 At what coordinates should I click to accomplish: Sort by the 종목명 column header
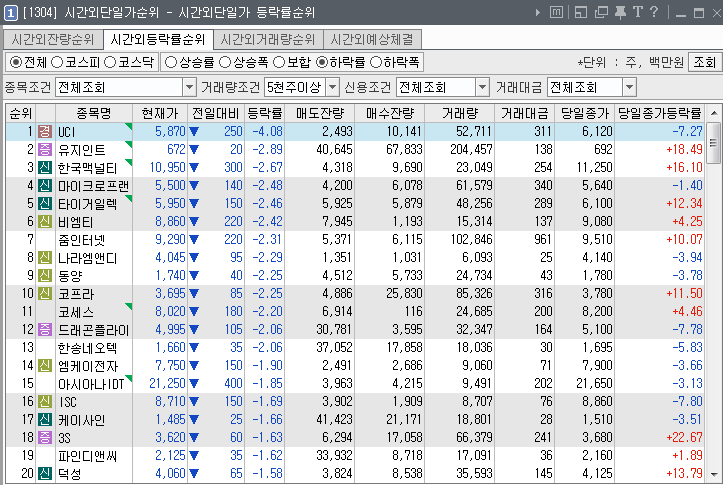(94, 113)
